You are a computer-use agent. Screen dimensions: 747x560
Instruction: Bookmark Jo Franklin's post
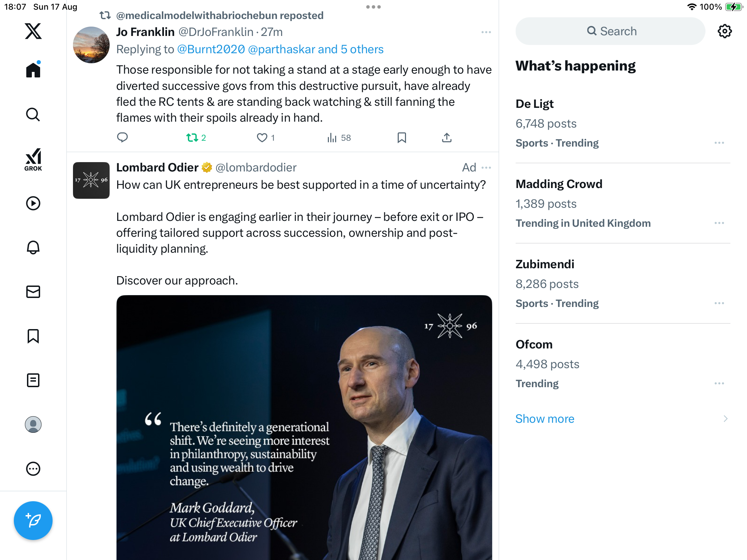[402, 138]
